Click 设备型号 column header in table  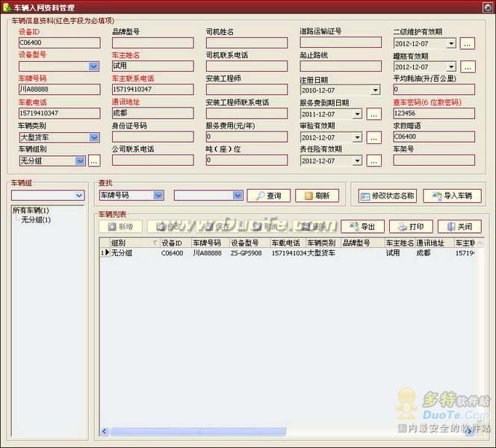pyautogui.click(x=250, y=243)
